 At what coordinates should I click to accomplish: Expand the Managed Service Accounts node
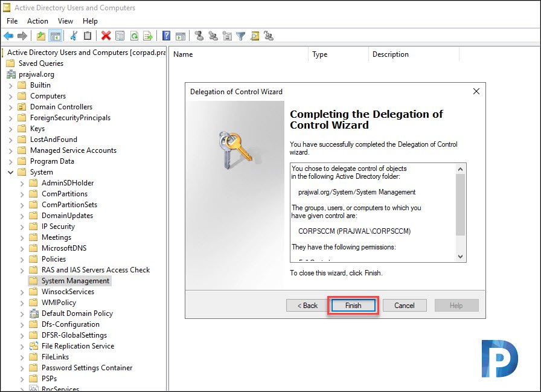point(11,150)
